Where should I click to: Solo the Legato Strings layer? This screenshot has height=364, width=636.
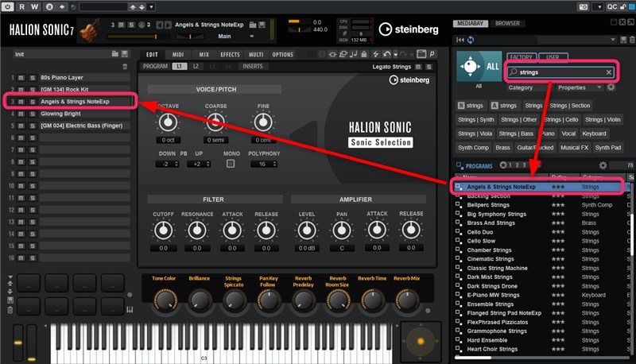[429, 67]
